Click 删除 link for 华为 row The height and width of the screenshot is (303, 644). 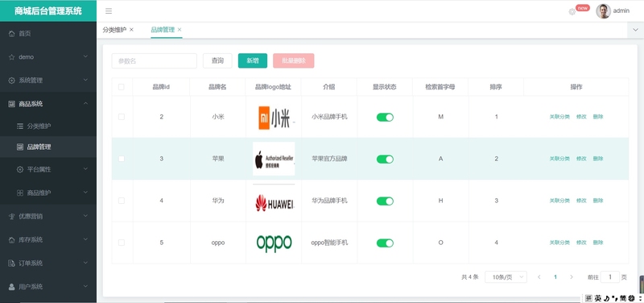[x=598, y=201]
